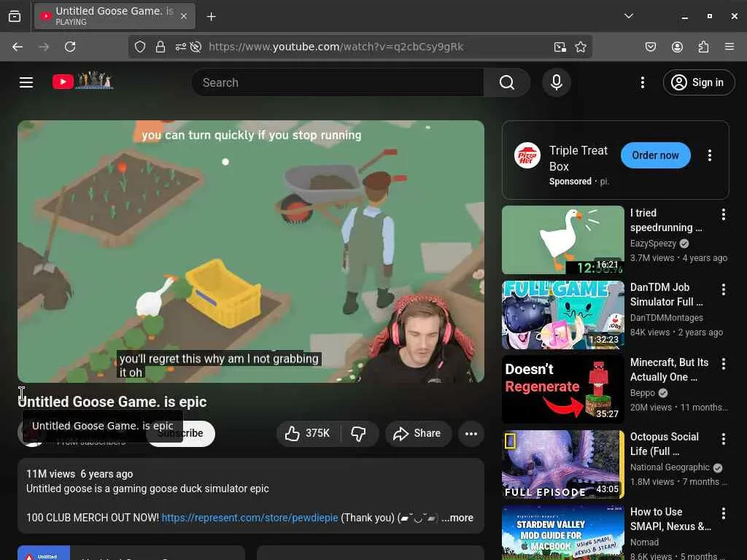
Task: Close the Untitled Goose Game tab
Action: coord(184,16)
